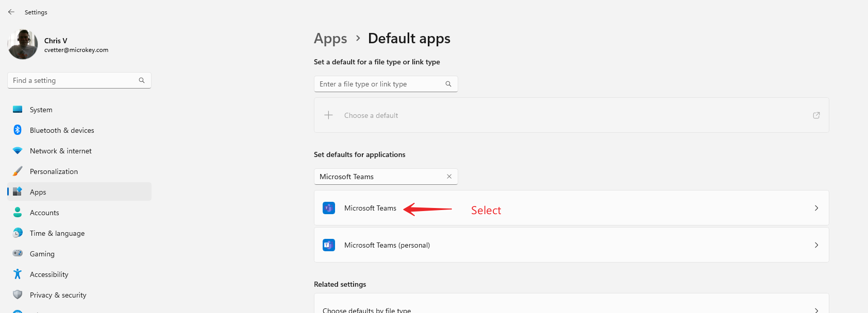Open the Accounts person icon
The image size is (868, 313).
click(x=18, y=213)
